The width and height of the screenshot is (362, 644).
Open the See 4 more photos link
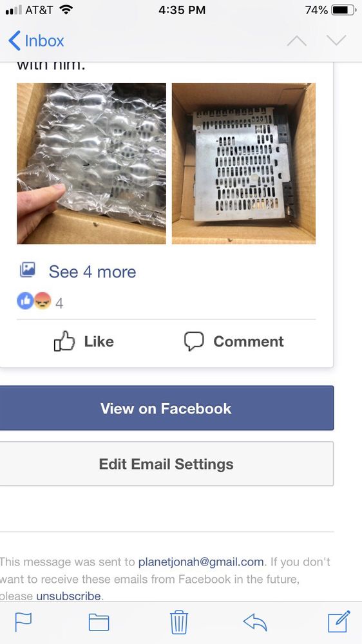93,272
